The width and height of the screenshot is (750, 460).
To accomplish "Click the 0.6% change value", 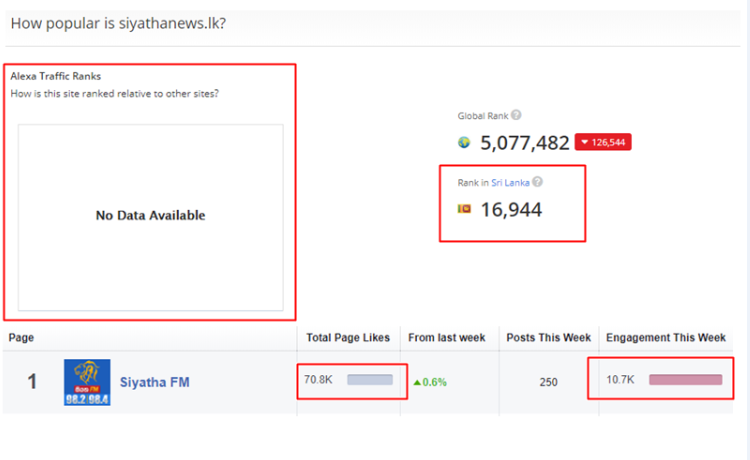I will (x=434, y=382).
